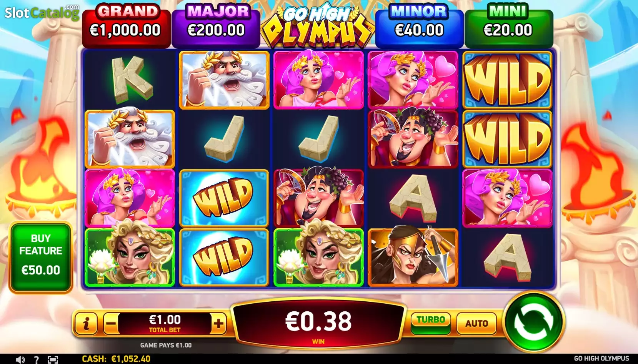
Task: Decrease total bet with minus button
Action: point(111,324)
